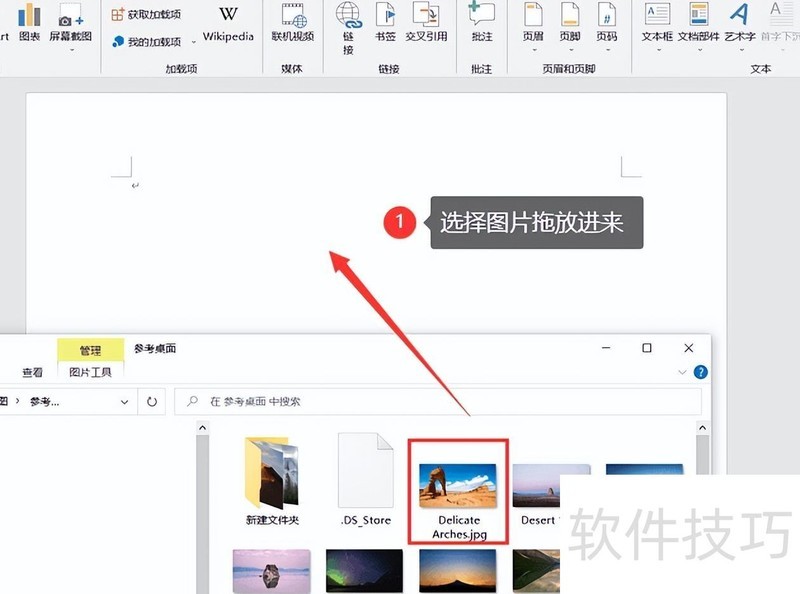Maximize the 参考桌面 Explorer window
Viewport: 800px width, 594px height.
point(647,348)
